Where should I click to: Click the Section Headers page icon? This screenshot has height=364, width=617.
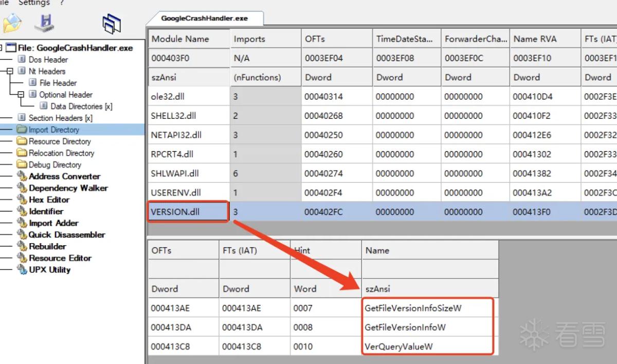point(22,118)
